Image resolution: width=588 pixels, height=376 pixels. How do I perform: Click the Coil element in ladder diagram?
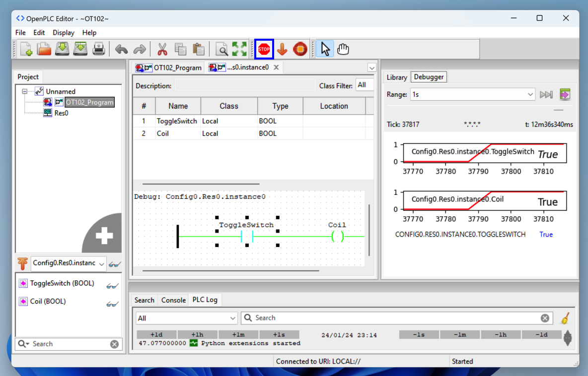(338, 236)
